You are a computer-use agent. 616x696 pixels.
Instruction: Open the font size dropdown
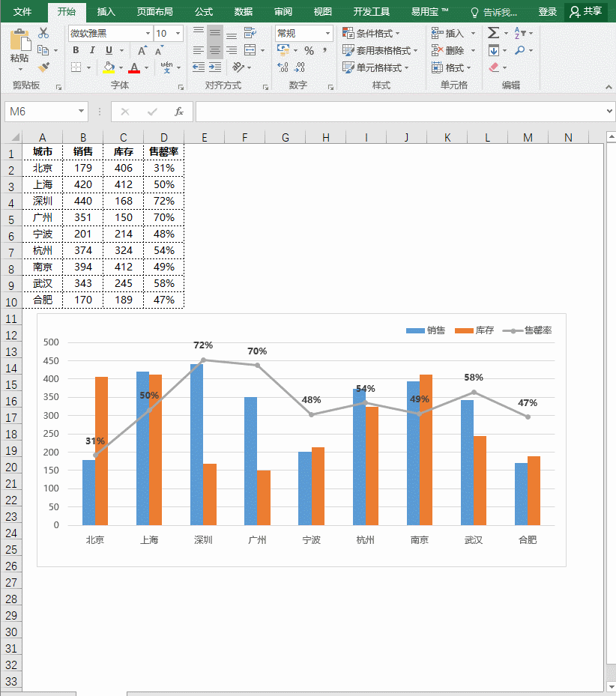click(x=178, y=33)
